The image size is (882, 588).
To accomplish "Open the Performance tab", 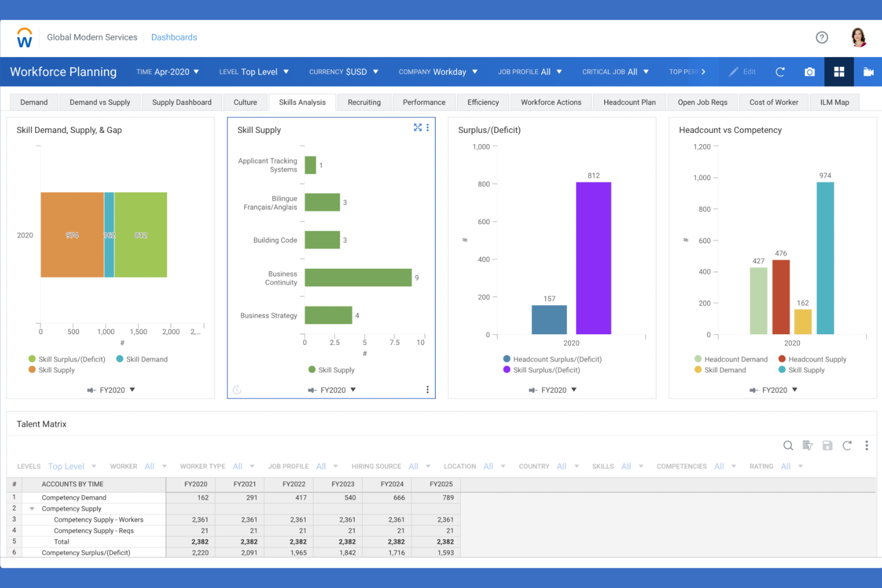I will click(424, 102).
